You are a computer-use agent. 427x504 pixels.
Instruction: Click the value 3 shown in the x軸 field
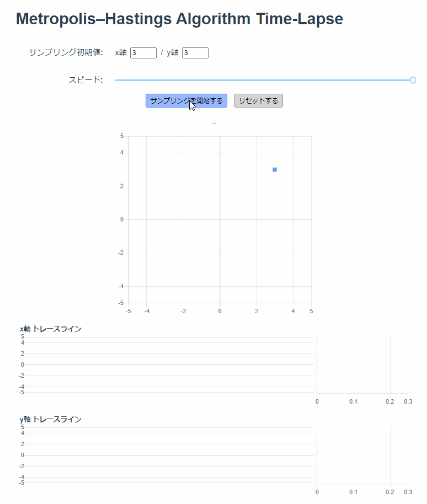(135, 52)
